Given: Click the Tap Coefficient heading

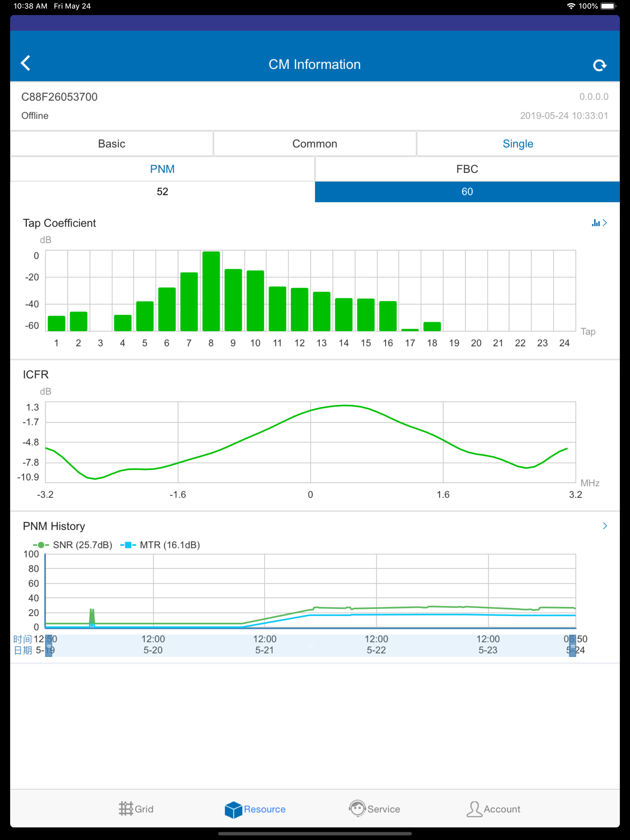Looking at the screenshot, I should pyautogui.click(x=59, y=223).
